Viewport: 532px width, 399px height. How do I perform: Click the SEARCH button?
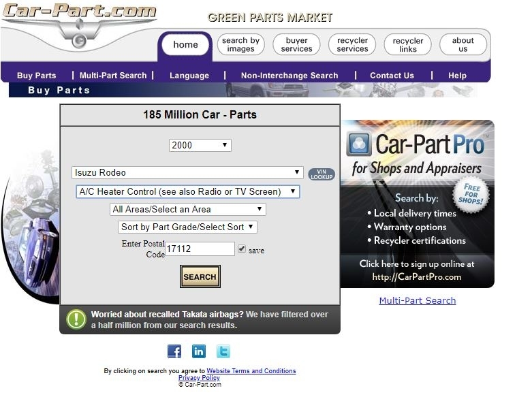point(200,276)
